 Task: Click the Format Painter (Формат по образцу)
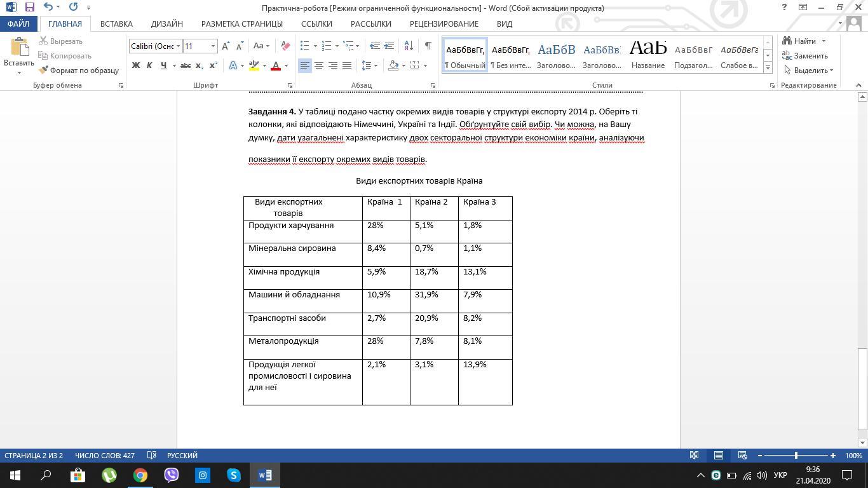pyautogui.click(x=79, y=71)
